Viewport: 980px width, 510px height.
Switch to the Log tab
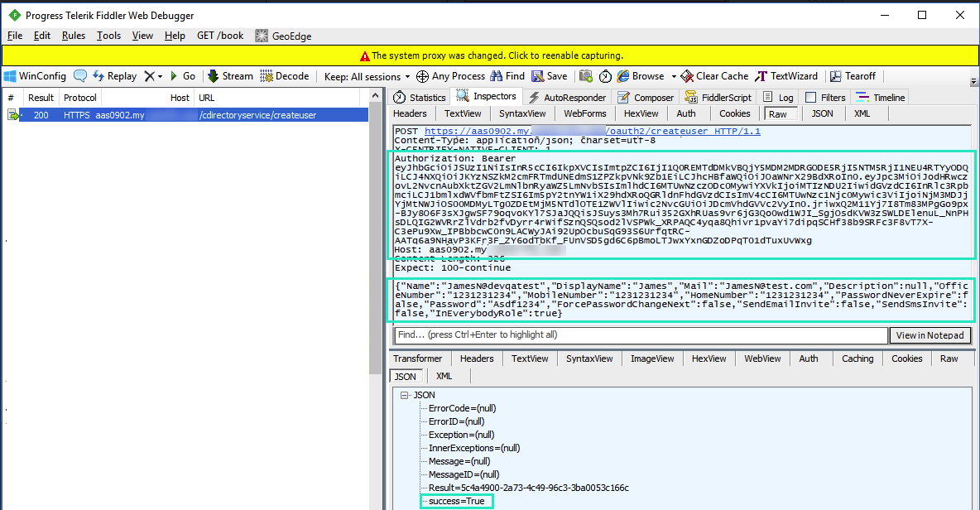(x=779, y=98)
